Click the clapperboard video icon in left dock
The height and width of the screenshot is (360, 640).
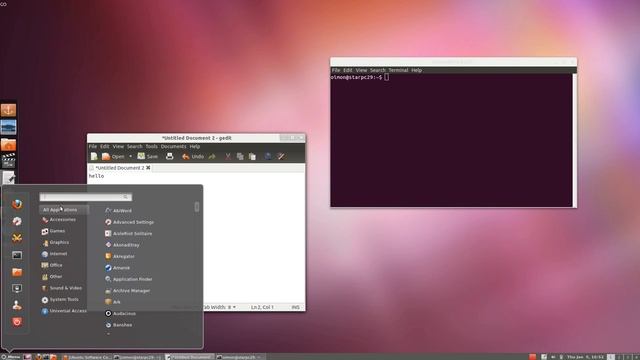point(8,160)
